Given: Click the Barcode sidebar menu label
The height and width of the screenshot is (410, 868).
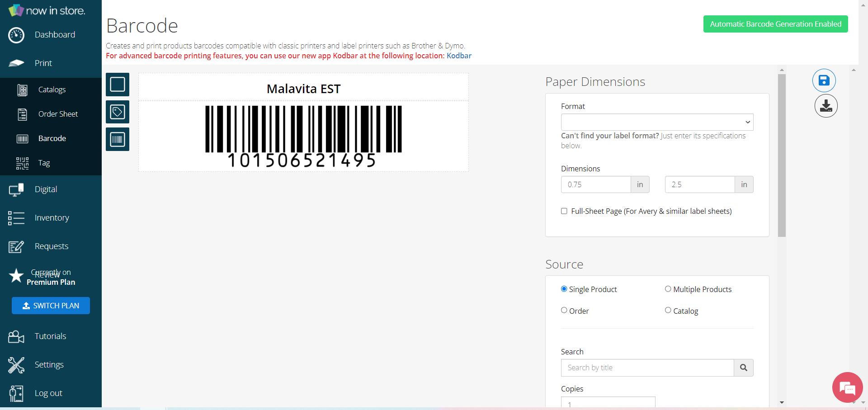Looking at the screenshot, I should point(52,139).
